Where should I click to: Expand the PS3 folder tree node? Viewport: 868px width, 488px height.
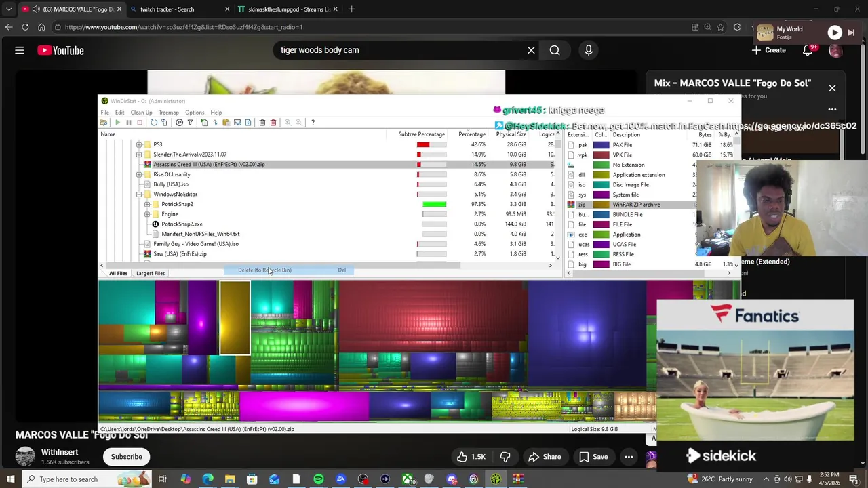click(139, 144)
